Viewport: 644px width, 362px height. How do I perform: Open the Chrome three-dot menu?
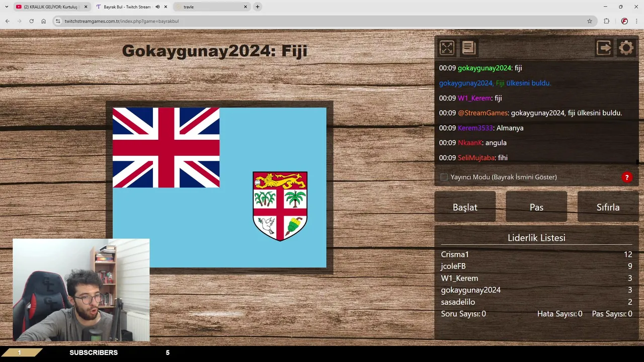point(637,21)
